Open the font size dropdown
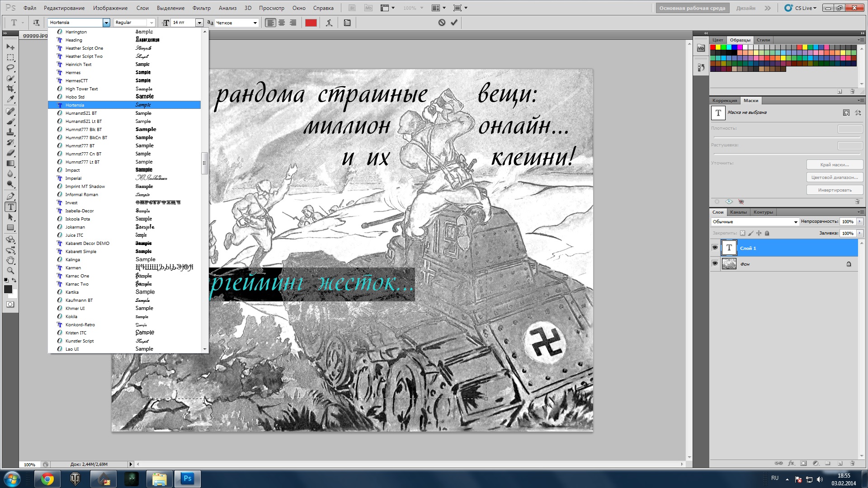This screenshot has height=488, width=868. tap(199, 23)
